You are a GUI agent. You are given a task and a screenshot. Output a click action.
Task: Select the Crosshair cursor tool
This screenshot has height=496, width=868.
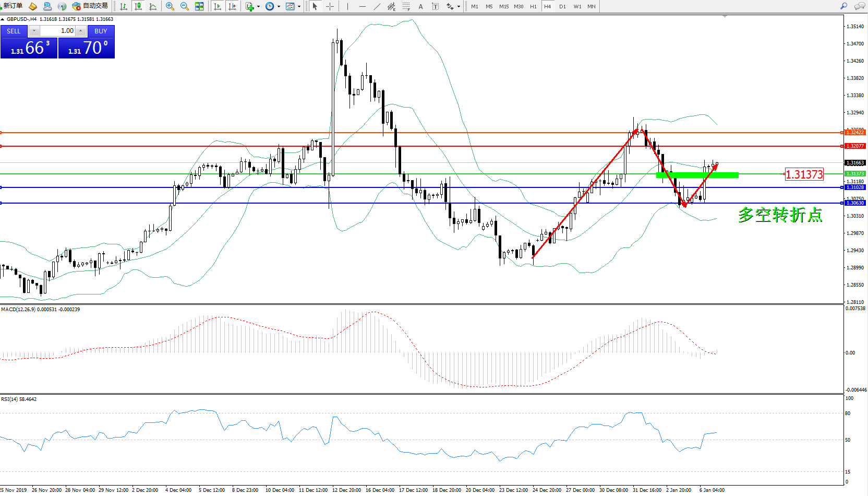[x=330, y=6]
